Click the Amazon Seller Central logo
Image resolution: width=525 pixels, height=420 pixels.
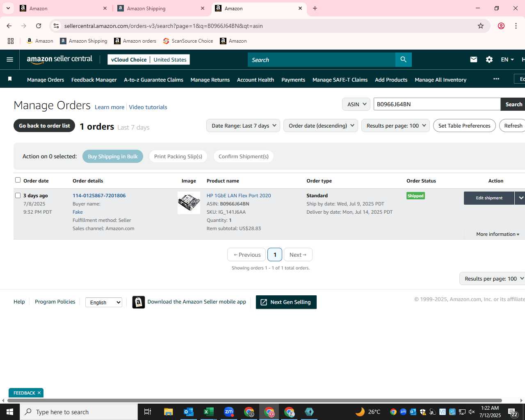(59, 59)
